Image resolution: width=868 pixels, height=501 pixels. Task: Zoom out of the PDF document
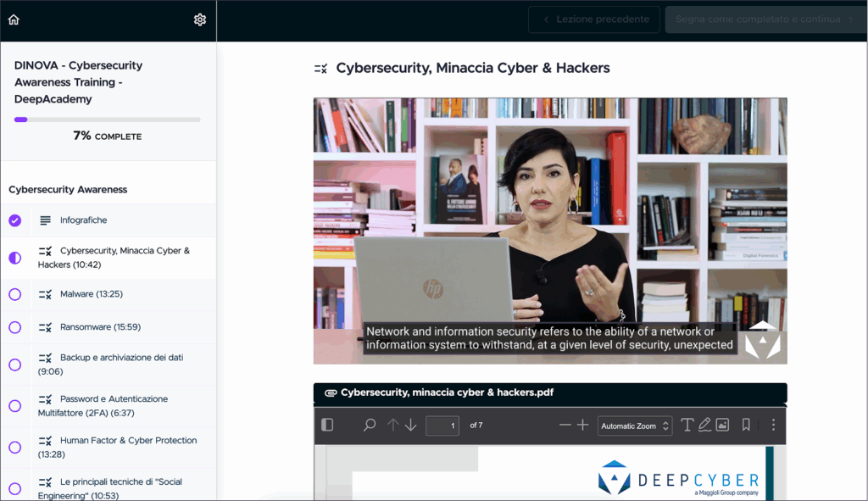tap(565, 425)
